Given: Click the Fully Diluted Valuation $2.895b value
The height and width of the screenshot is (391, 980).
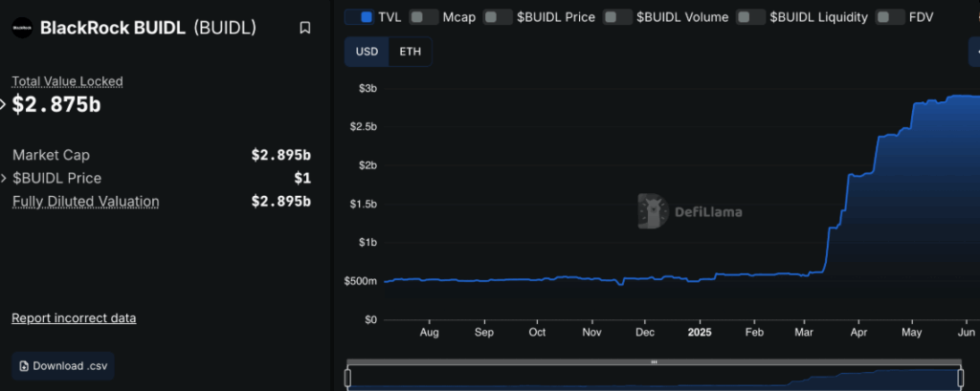Looking at the screenshot, I should (281, 202).
